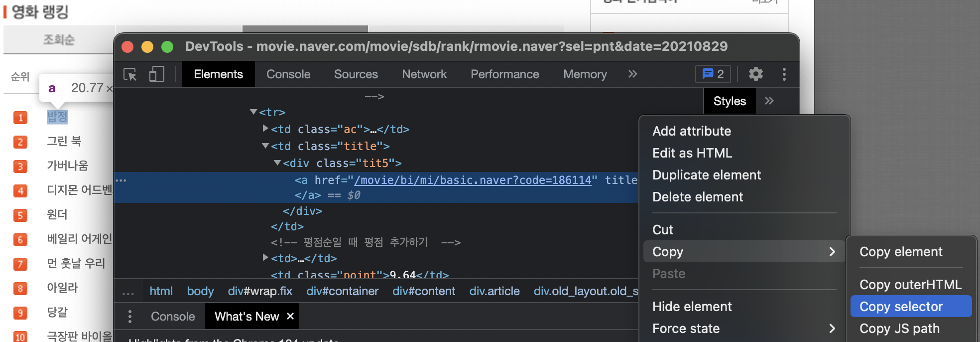Open movie link 가버나움

67,166
